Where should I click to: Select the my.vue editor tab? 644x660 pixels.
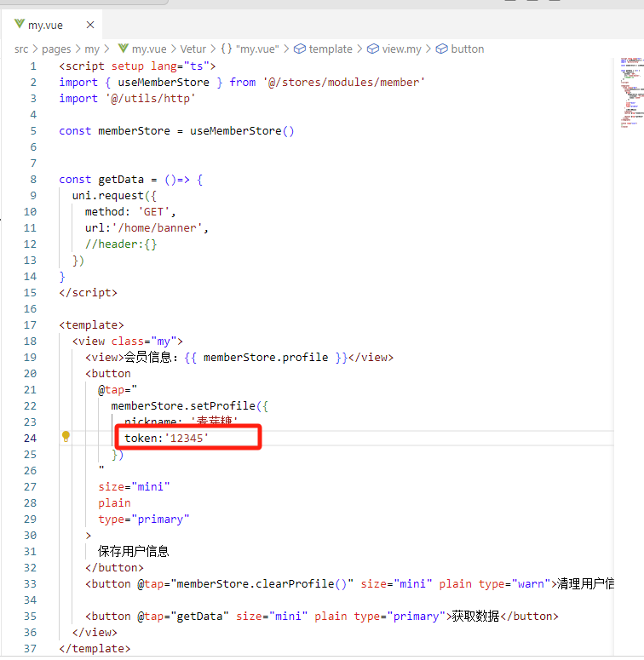click(52, 25)
